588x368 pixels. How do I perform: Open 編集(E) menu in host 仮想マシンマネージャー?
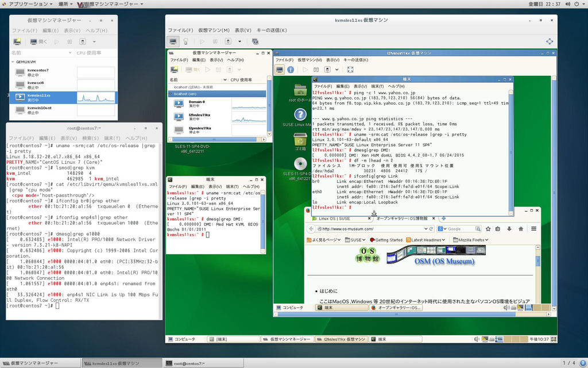(x=51, y=30)
